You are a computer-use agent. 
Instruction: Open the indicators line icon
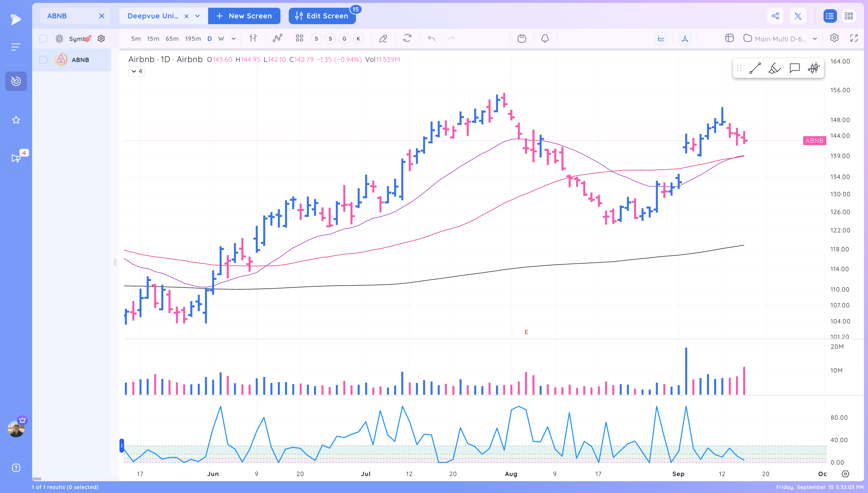pyautogui.click(x=277, y=38)
